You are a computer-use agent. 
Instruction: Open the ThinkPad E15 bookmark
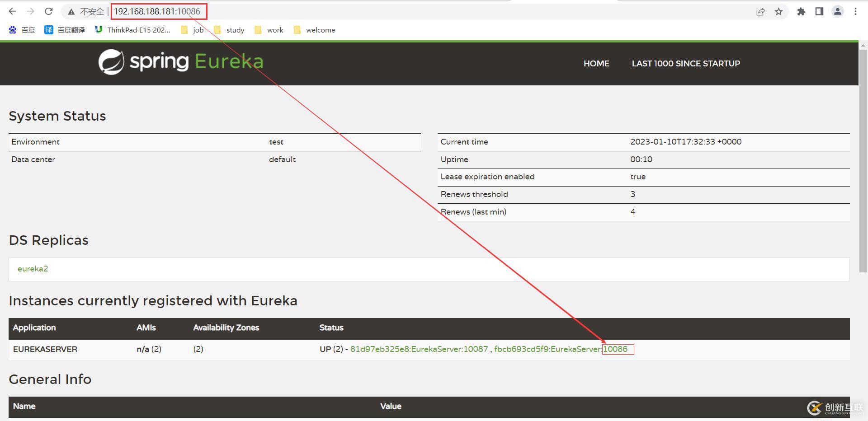[132, 30]
